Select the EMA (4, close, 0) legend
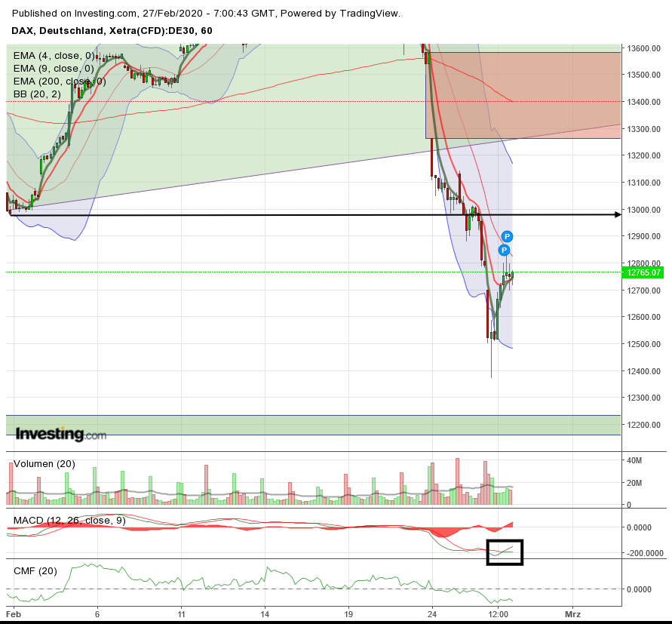The width and height of the screenshot is (672, 624). (x=54, y=55)
